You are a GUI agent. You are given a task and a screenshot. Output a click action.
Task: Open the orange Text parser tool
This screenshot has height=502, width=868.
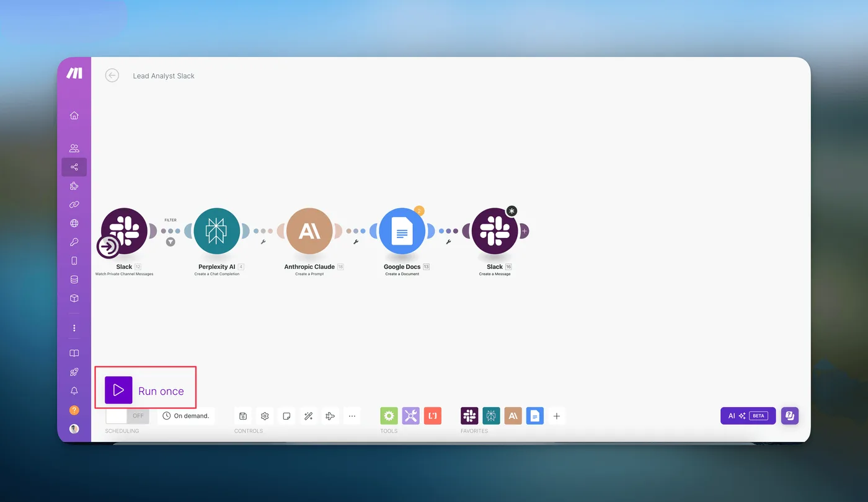pos(433,416)
